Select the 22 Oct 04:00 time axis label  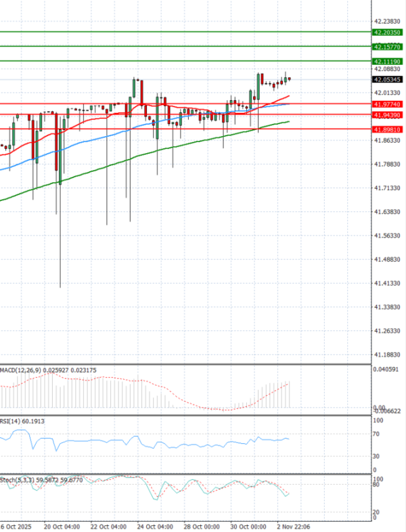(108, 526)
